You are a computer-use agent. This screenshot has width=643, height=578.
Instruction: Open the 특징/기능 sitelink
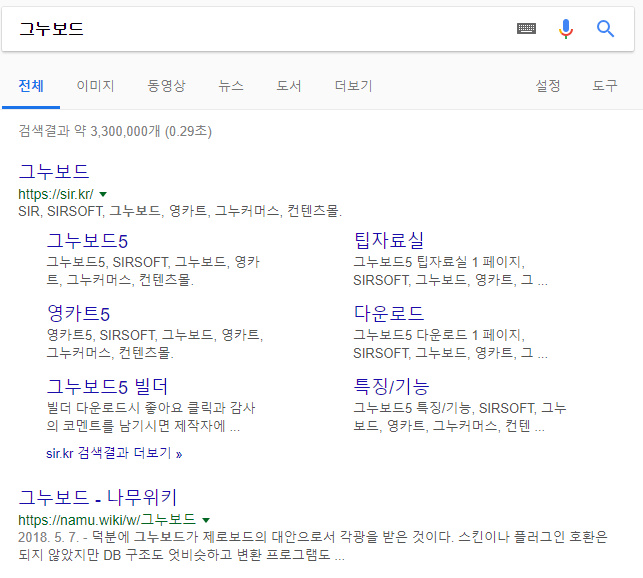tap(391, 386)
